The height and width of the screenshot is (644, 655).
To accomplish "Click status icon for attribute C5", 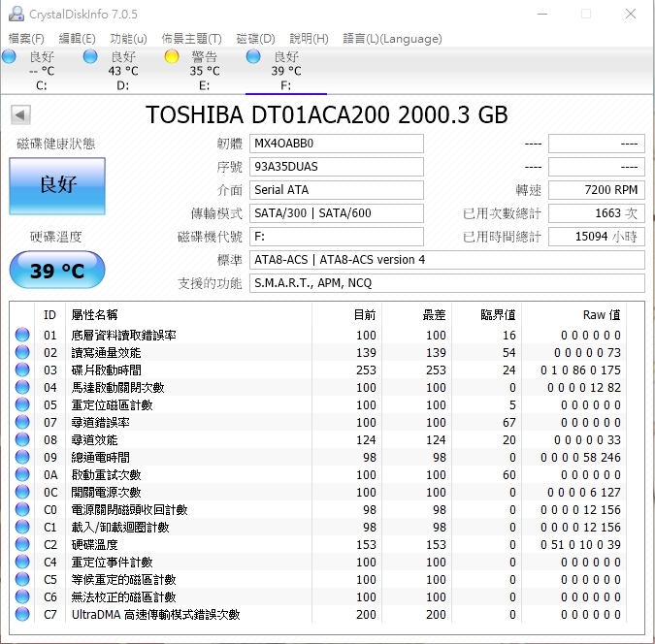I will tap(22, 580).
